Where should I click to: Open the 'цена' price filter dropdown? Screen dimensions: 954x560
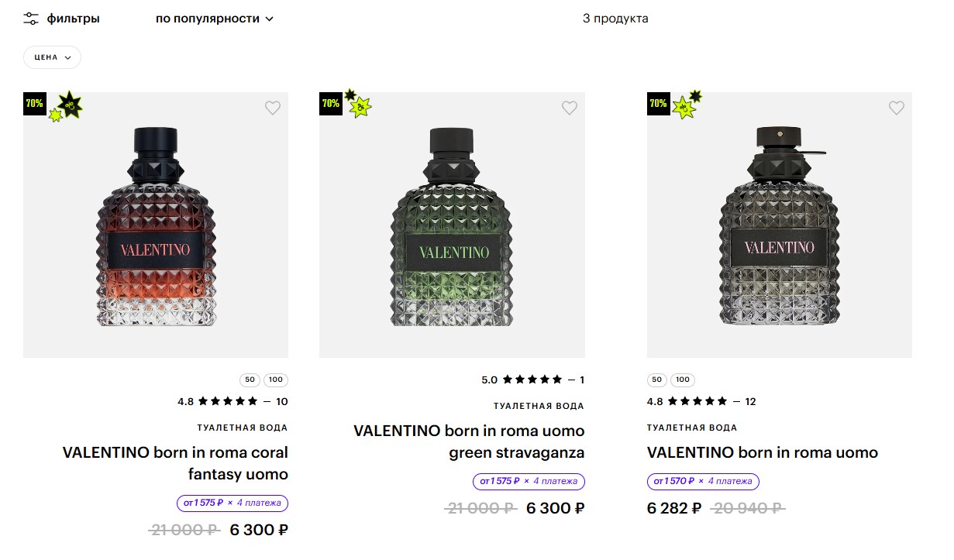(x=52, y=57)
